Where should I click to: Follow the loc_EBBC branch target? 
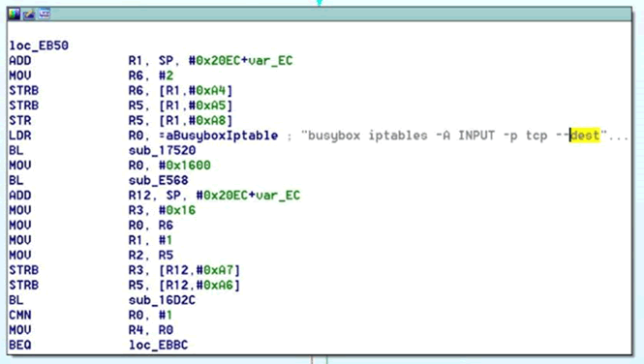[159, 346]
